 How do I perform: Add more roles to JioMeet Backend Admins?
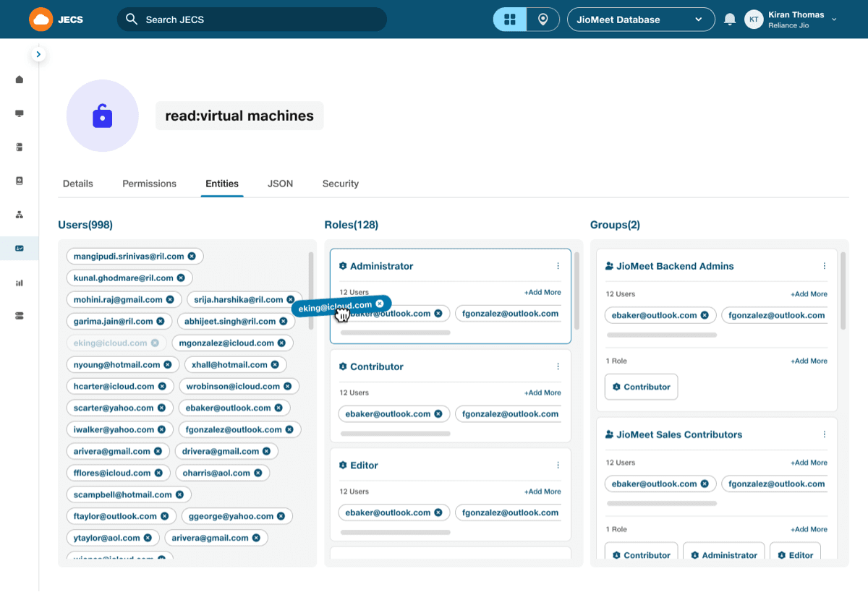(x=809, y=361)
